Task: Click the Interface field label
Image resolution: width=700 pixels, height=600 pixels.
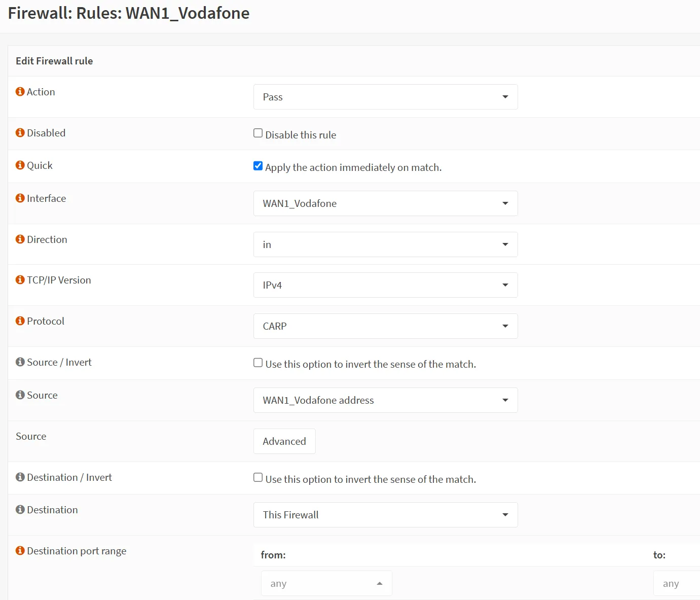Action: click(47, 198)
